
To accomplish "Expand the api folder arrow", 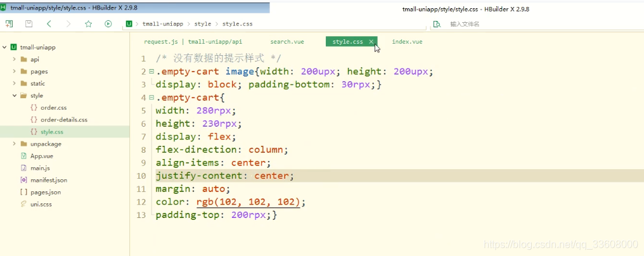I will pyautogui.click(x=14, y=59).
